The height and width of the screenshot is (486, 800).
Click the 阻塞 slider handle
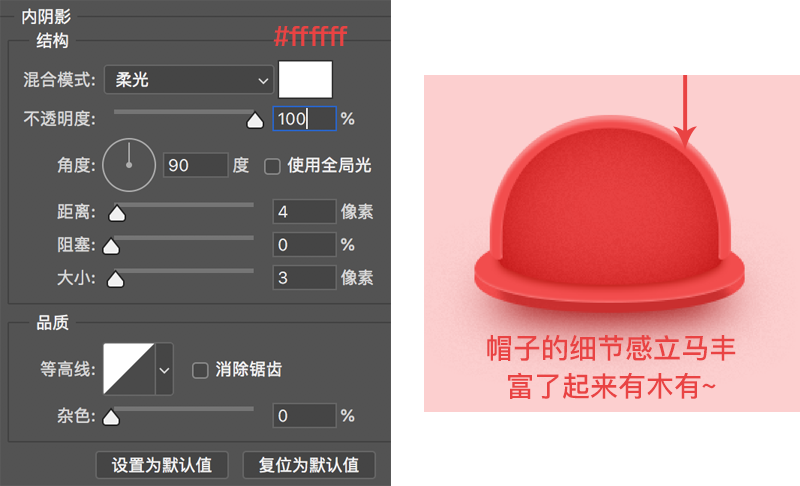(111, 246)
